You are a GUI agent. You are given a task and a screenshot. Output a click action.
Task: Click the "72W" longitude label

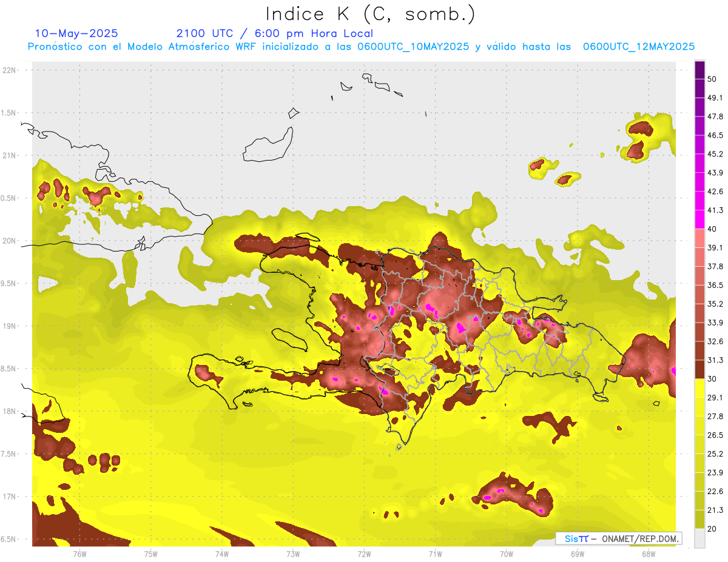[364, 554]
